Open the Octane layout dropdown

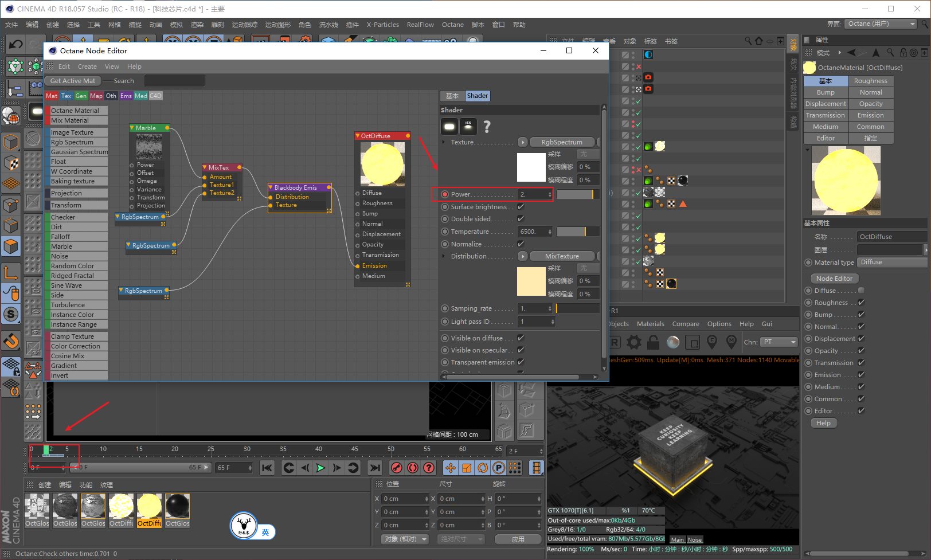point(881,24)
